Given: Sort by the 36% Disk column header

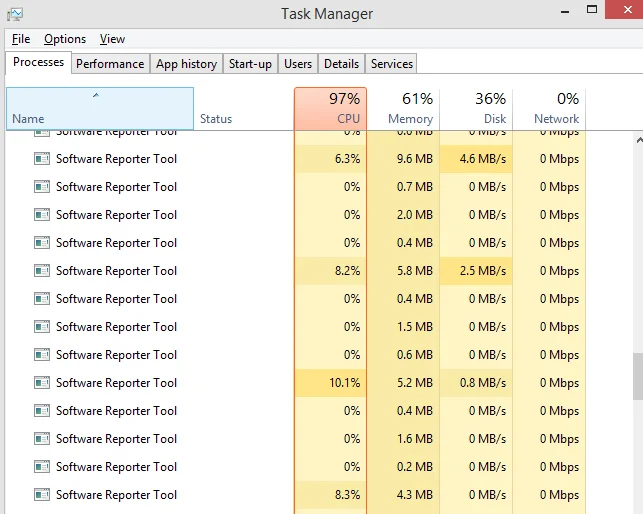Looking at the screenshot, I should [x=476, y=108].
